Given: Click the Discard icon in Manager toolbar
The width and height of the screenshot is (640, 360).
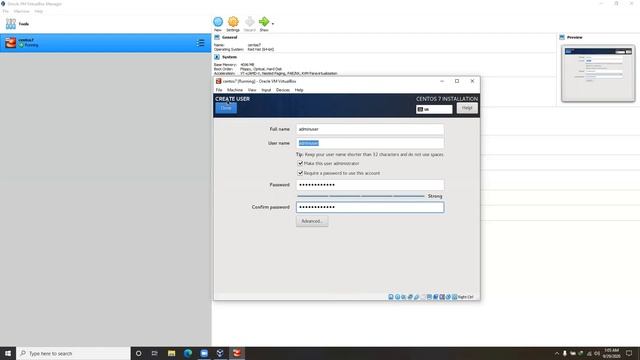Looking at the screenshot, I should [x=249, y=22].
